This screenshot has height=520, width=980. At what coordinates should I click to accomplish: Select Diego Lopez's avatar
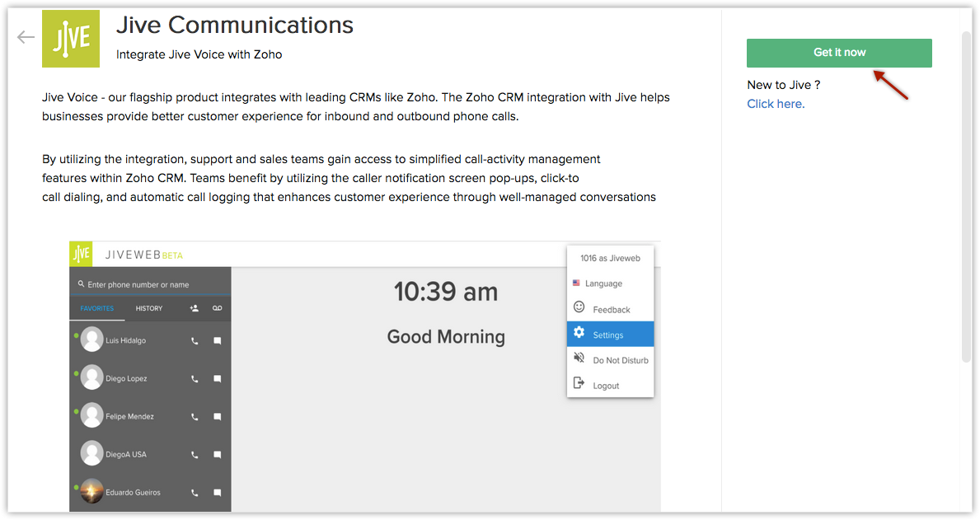point(91,377)
